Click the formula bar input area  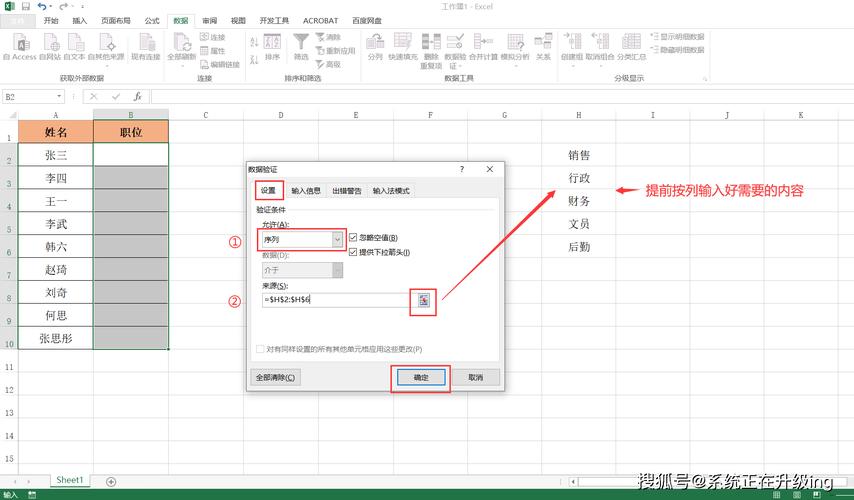(501, 96)
